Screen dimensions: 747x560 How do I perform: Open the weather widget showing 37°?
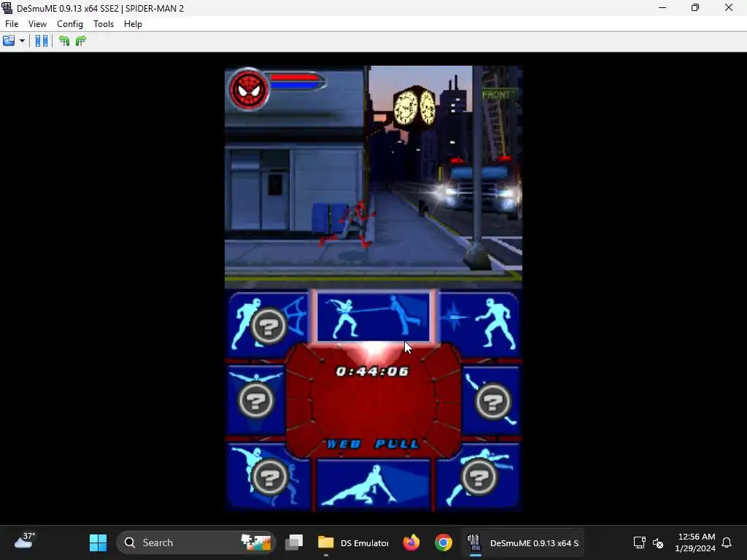pyautogui.click(x=25, y=542)
